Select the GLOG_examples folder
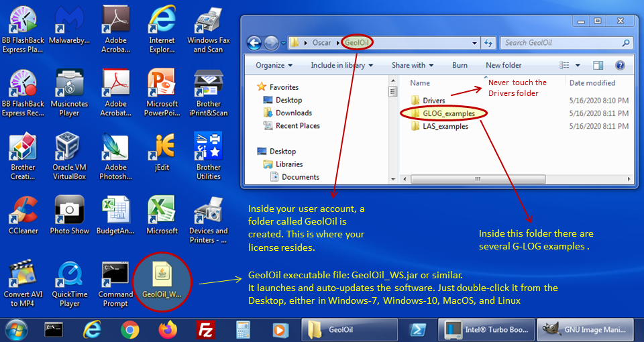Viewport: 644px width, 342px height. click(443, 113)
